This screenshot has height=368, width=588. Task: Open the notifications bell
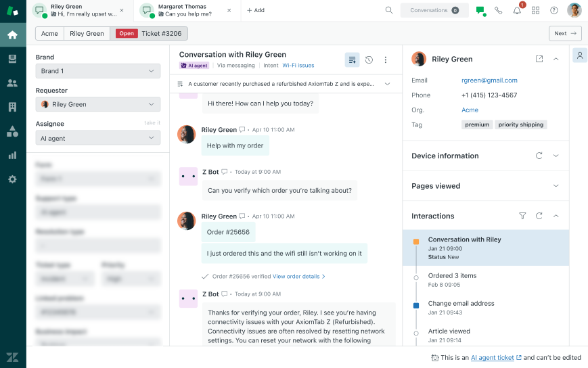[517, 10]
